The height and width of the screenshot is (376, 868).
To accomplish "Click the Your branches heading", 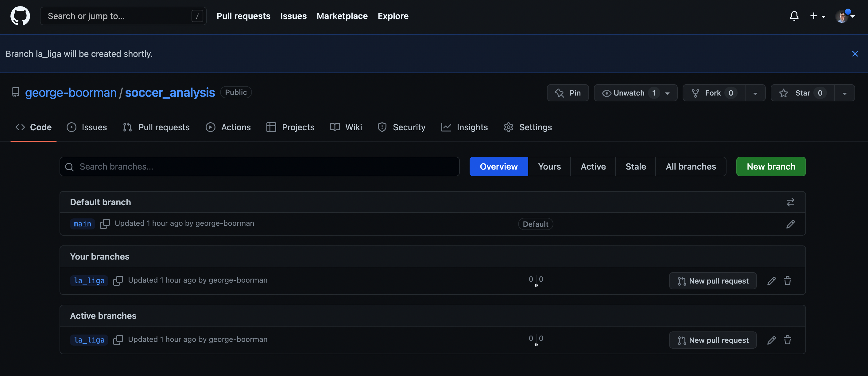I will 100,257.
